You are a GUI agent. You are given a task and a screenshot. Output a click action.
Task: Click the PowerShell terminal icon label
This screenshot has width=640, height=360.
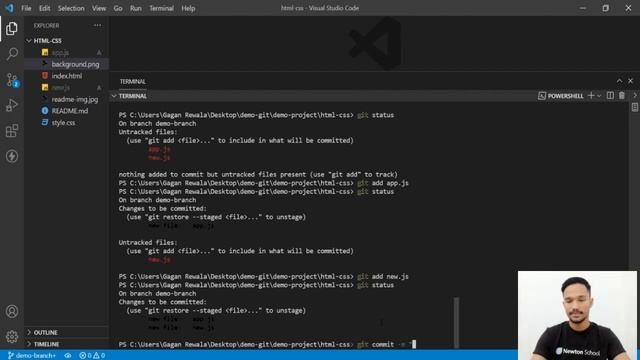point(560,96)
